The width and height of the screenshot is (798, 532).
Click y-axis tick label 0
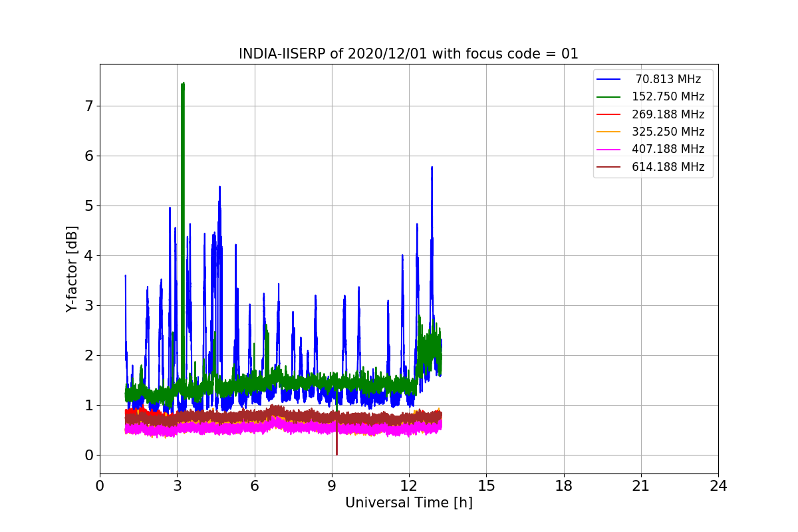pos(89,455)
